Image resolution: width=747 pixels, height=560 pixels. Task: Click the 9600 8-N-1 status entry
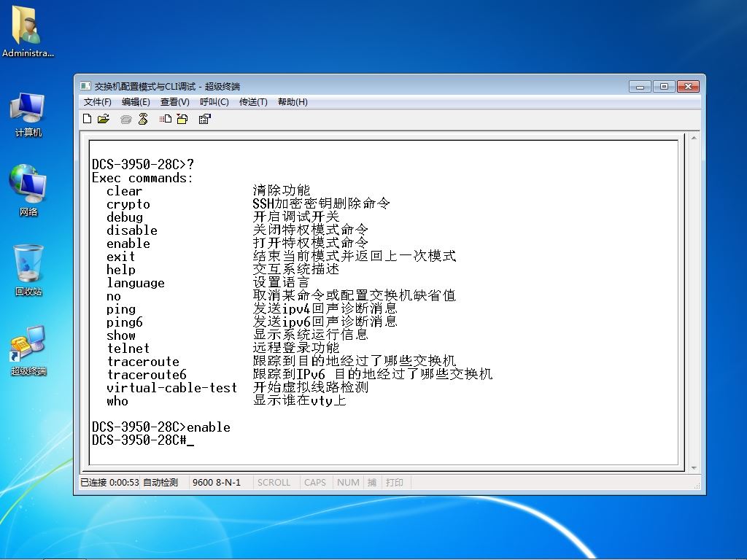(x=217, y=483)
